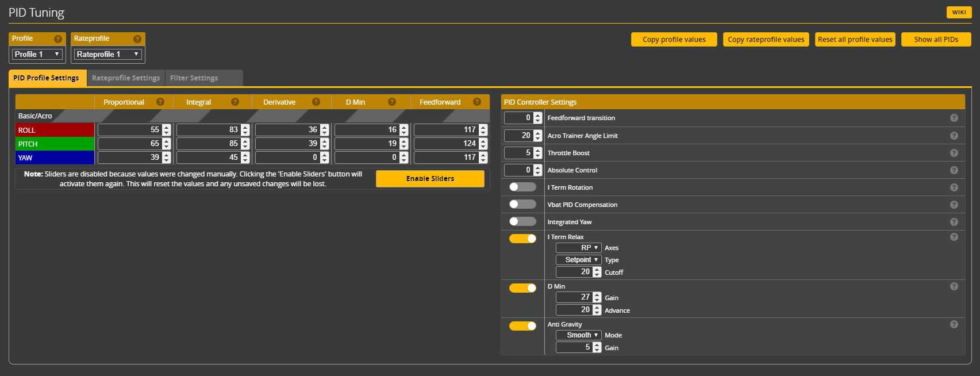Image resolution: width=980 pixels, height=376 pixels.
Task: Turn on Vbat PID Compensation switch
Action: [522, 204]
